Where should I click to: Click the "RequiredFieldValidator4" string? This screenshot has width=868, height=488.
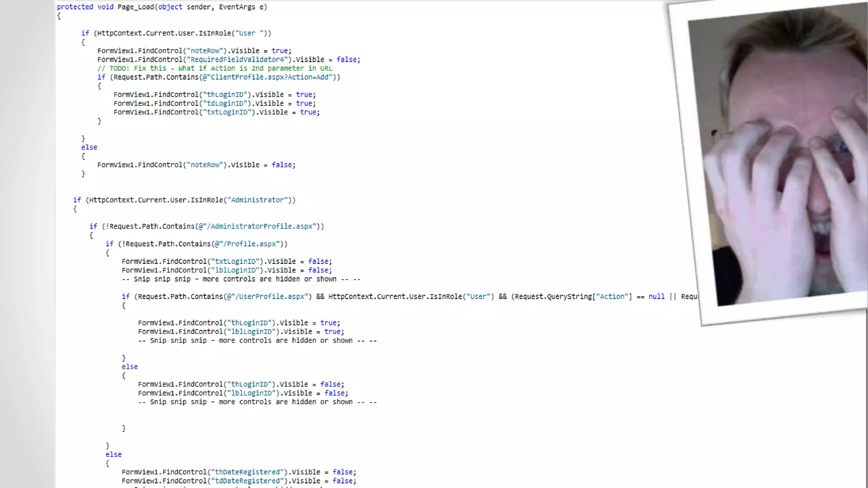pyautogui.click(x=237, y=60)
